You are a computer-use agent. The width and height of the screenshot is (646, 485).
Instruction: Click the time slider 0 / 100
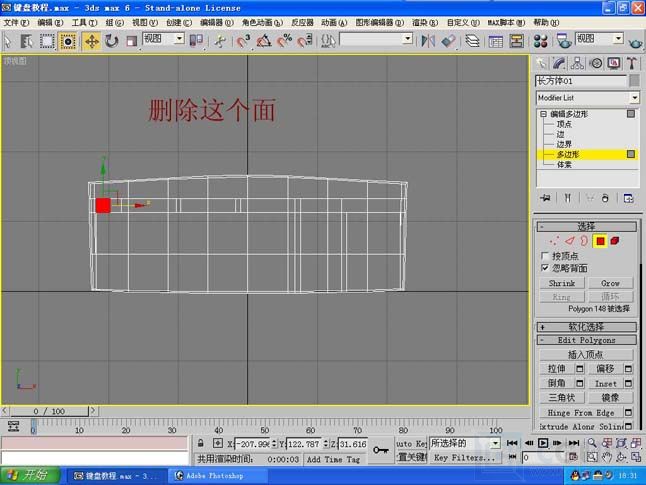coord(49,411)
